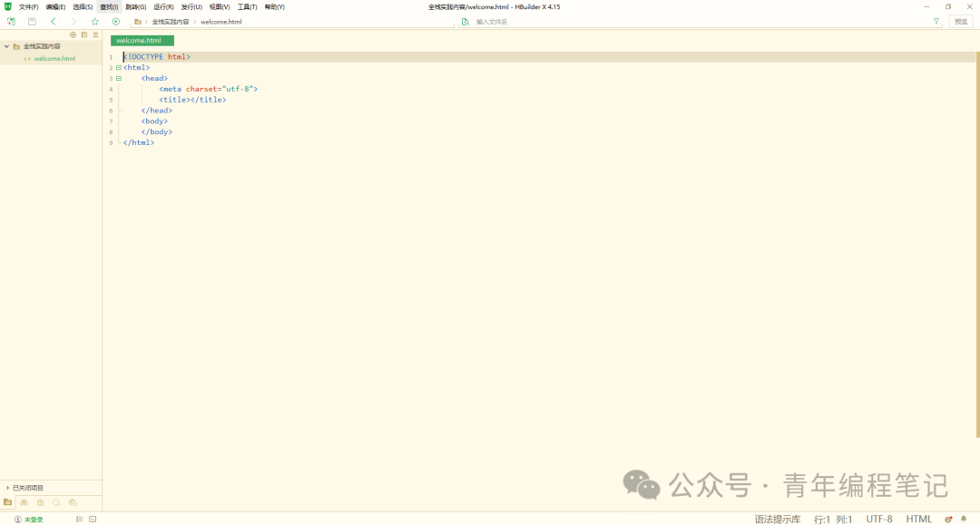Open the 编辑(E) menu
The height and width of the screenshot is (525, 980).
[x=55, y=7]
